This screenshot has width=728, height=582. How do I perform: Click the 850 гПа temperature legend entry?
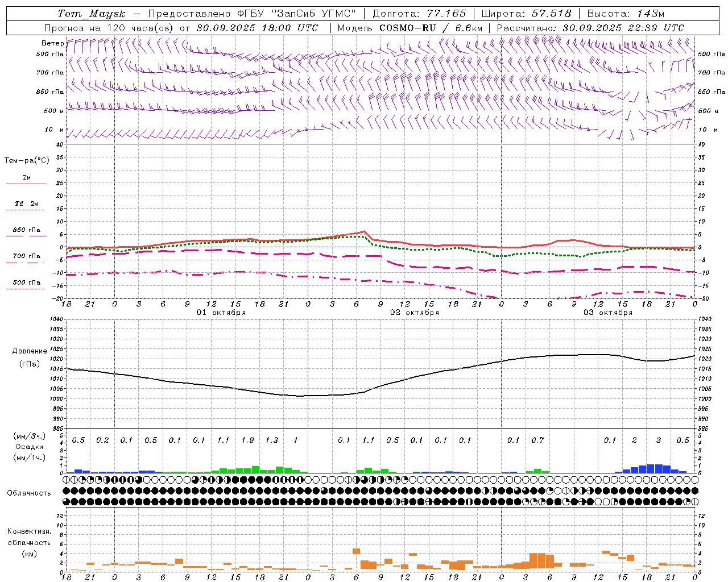click(26, 230)
